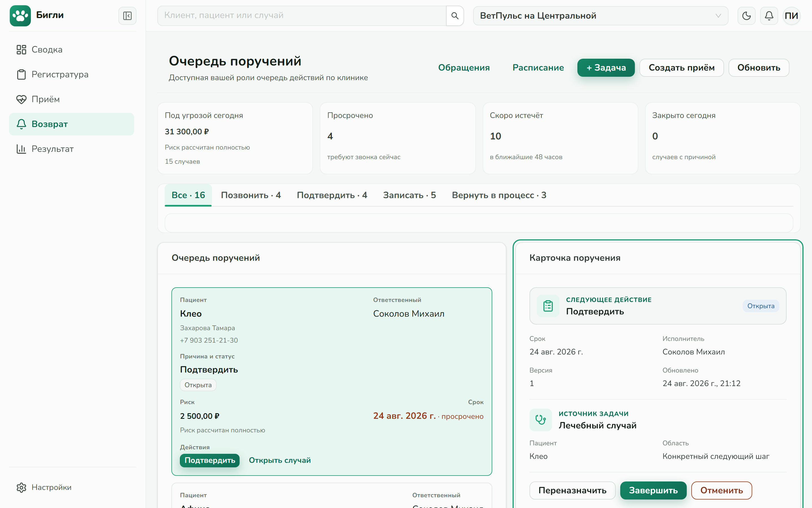
Task: Click the Результат chart icon
Action: coord(21,149)
